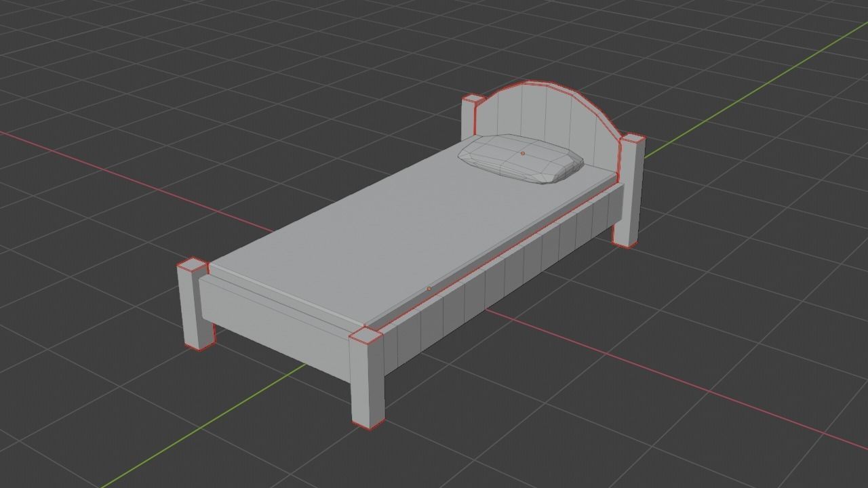Click the orange origin dot on the pillow
Viewport: 868px width, 488px height.
point(523,153)
